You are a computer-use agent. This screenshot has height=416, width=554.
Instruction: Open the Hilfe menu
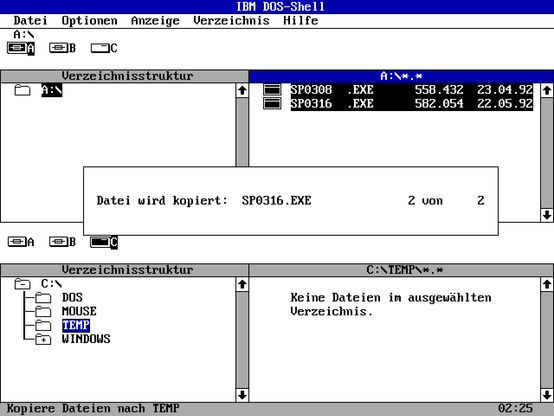tap(301, 20)
